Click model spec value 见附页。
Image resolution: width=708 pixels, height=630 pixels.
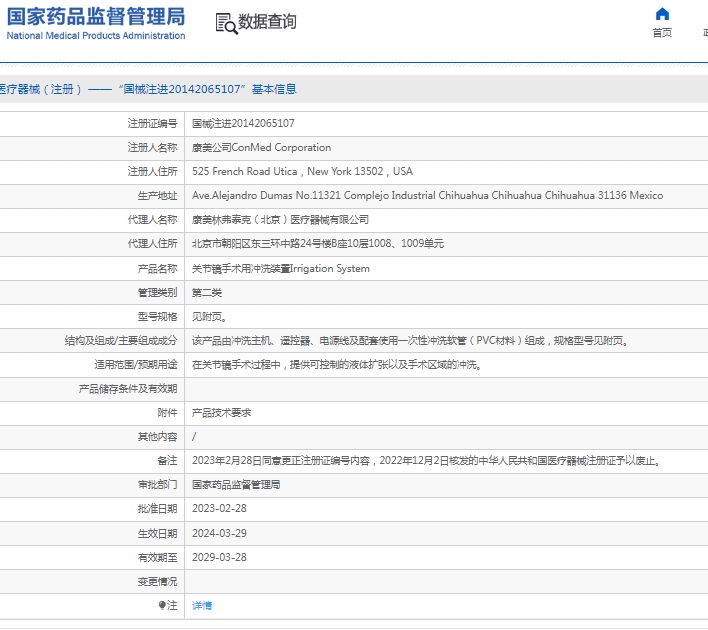tap(210, 317)
